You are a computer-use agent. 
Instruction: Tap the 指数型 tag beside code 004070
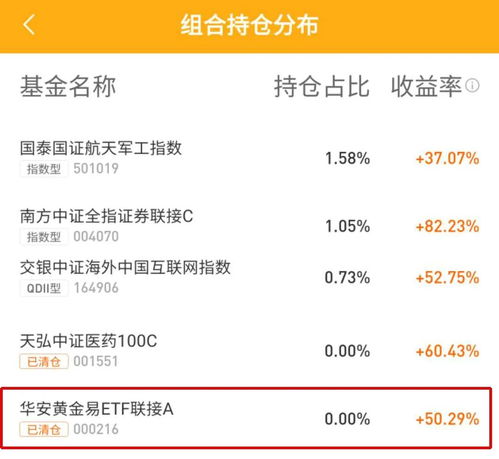click(44, 237)
